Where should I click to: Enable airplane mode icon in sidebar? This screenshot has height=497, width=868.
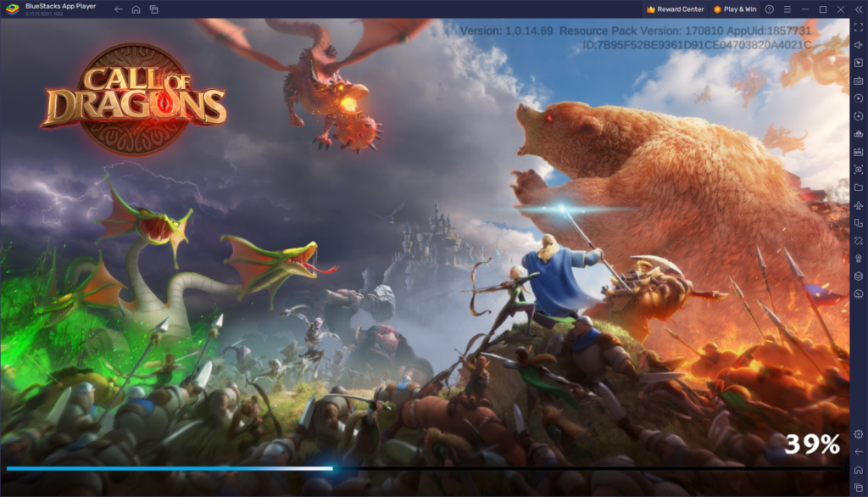coord(858,205)
